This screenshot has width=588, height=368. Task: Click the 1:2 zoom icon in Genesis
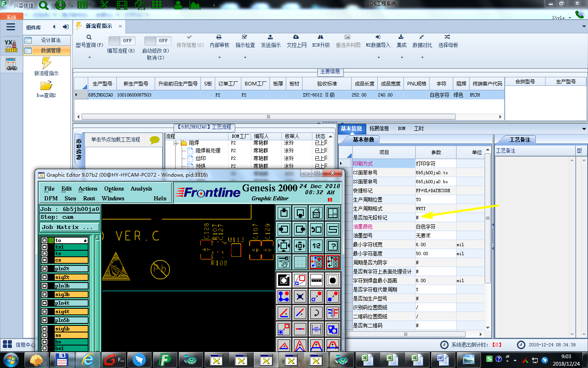[316, 246]
